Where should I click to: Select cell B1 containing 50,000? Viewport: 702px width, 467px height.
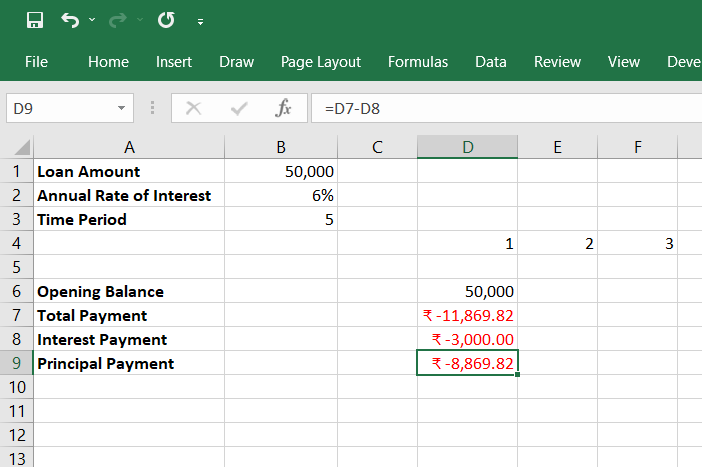pos(281,171)
